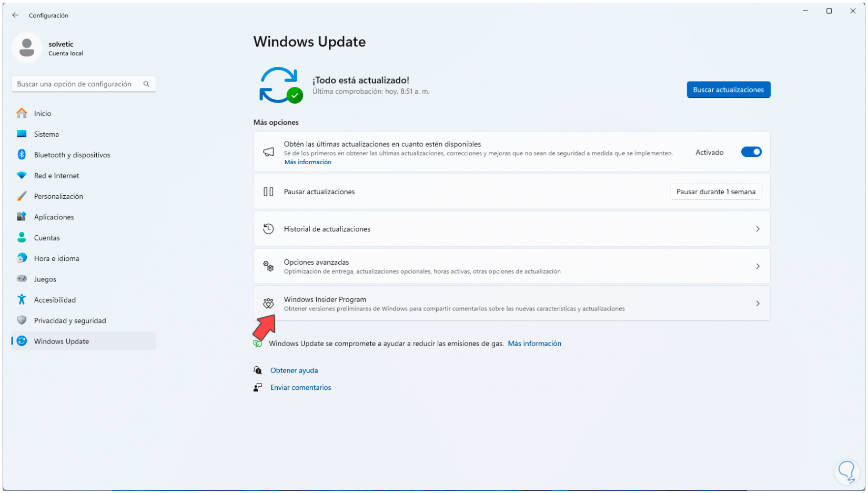Select Accesibilidad in the sidebar
Viewport: 868px width, 493px height.
[x=84, y=300]
